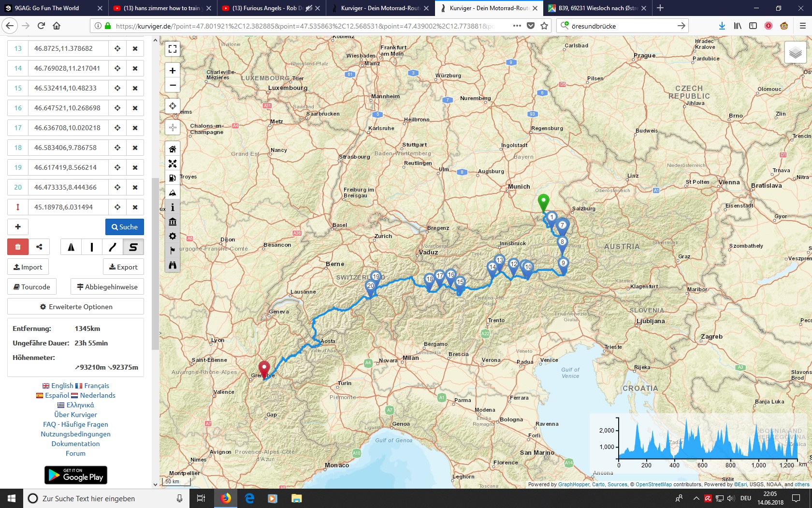812x508 pixels.
Task: Show Abbiegehinweise turn instructions
Action: (107, 287)
